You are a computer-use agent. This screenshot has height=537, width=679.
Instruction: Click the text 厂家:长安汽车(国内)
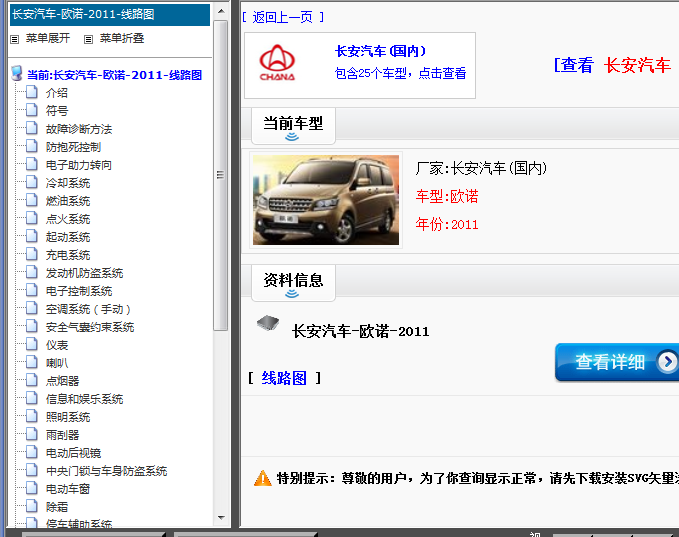(x=481, y=168)
